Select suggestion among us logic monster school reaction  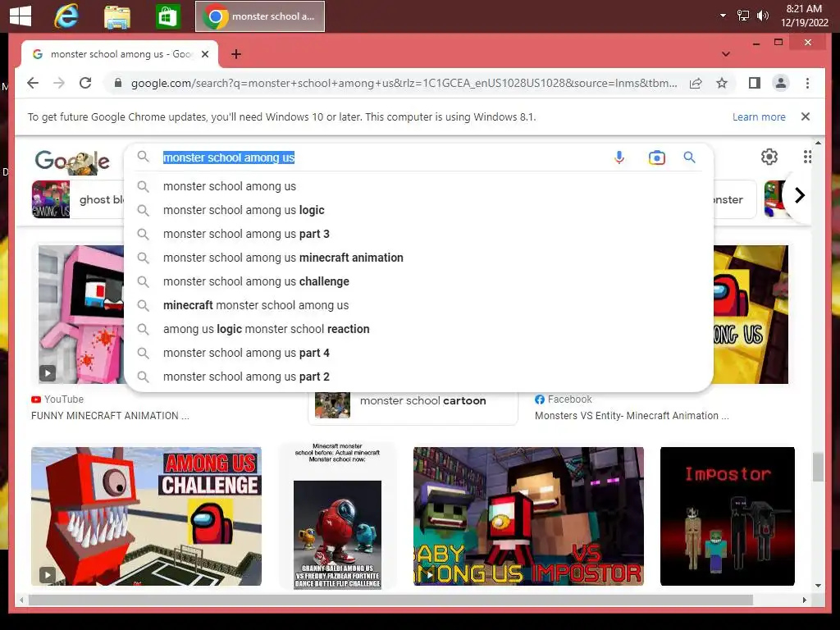418,329
